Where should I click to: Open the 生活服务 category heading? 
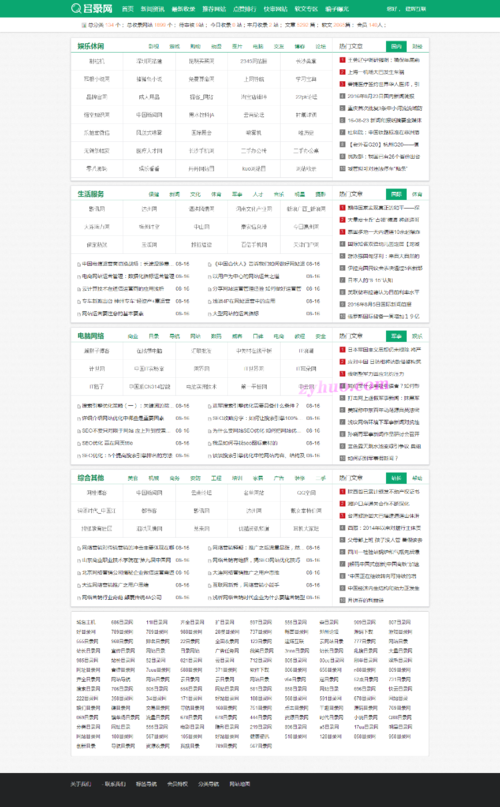(91, 194)
